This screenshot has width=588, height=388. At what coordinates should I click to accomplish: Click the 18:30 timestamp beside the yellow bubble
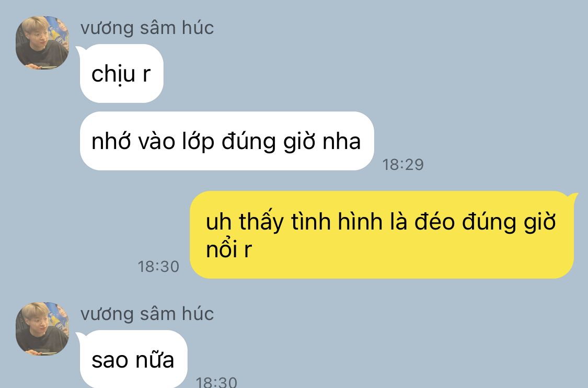[158, 267]
